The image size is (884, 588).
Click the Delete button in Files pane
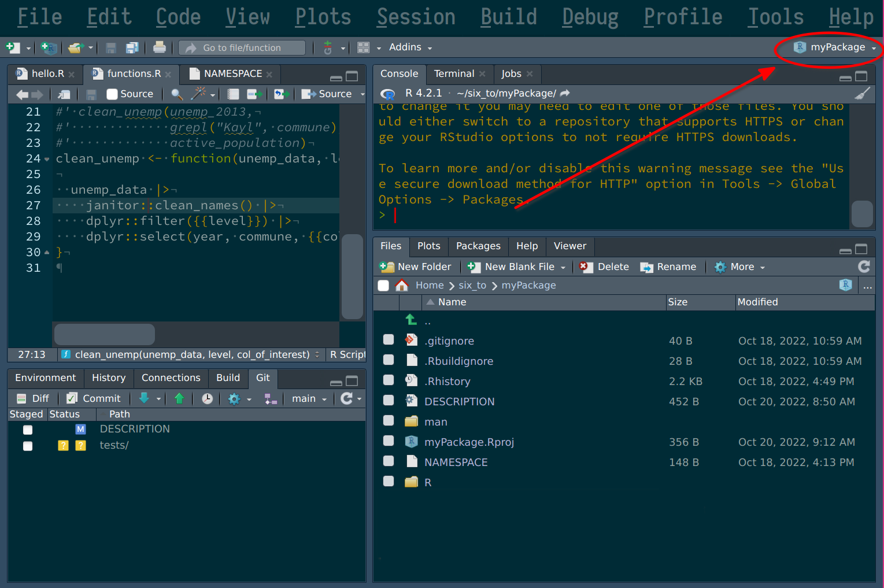[604, 267]
